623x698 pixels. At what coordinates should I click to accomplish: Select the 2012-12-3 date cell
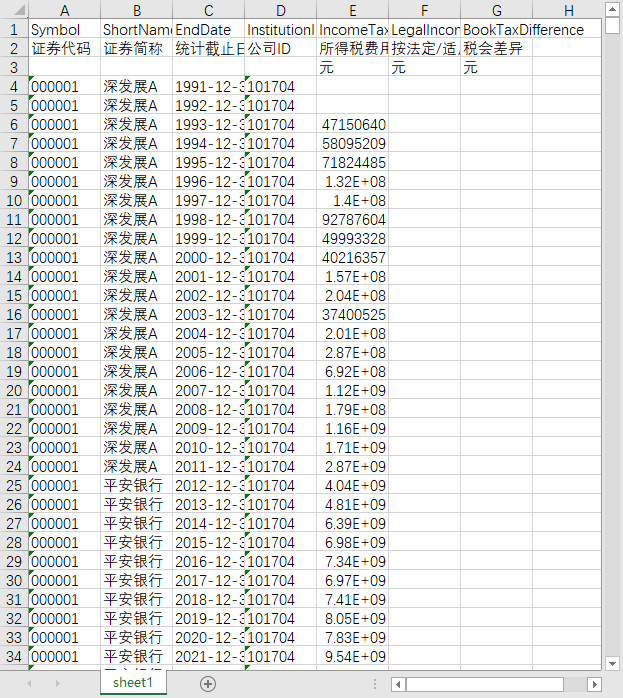tap(209, 485)
